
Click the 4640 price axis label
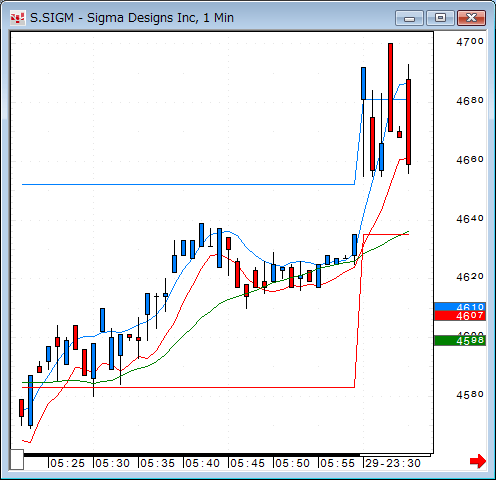click(x=470, y=219)
